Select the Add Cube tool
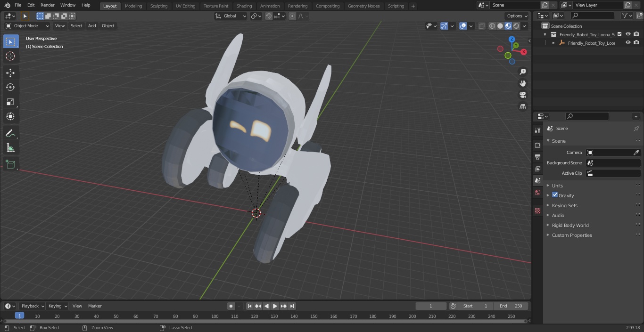 [10, 165]
